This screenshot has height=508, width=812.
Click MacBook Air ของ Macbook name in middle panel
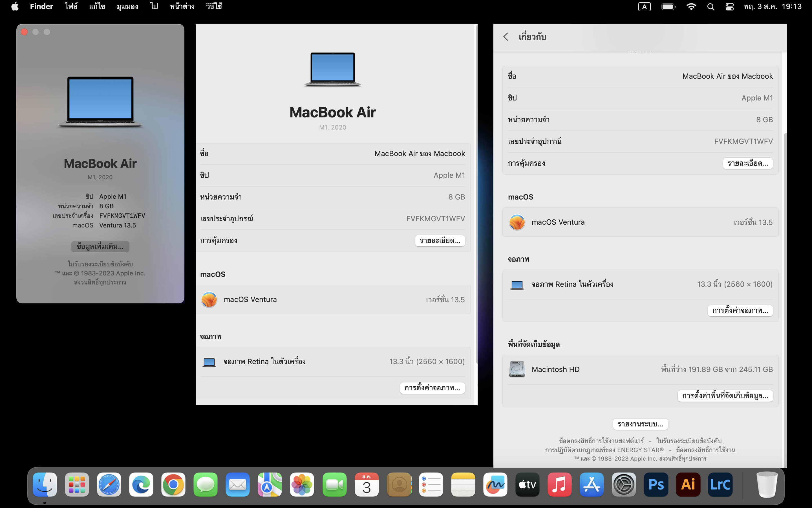click(x=420, y=154)
